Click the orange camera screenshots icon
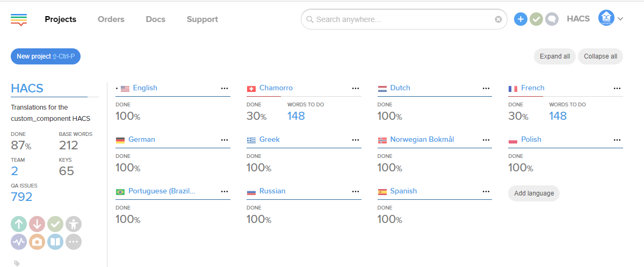 37,242
